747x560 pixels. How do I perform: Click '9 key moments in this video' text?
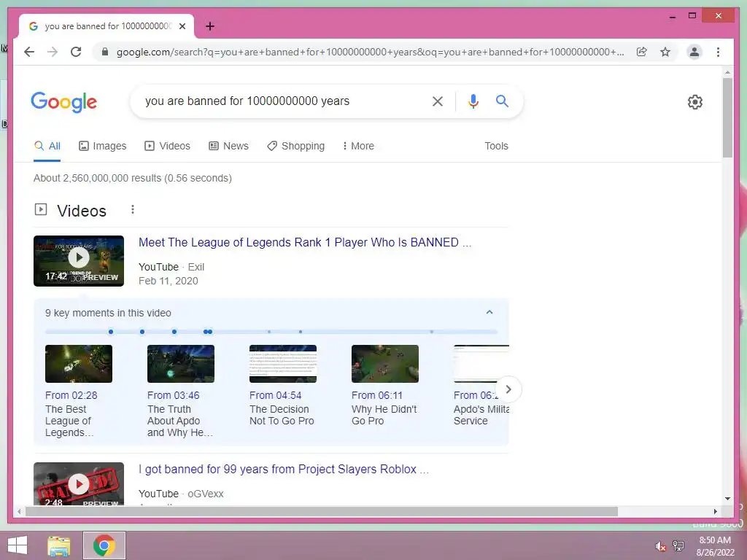pyautogui.click(x=108, y=313)
